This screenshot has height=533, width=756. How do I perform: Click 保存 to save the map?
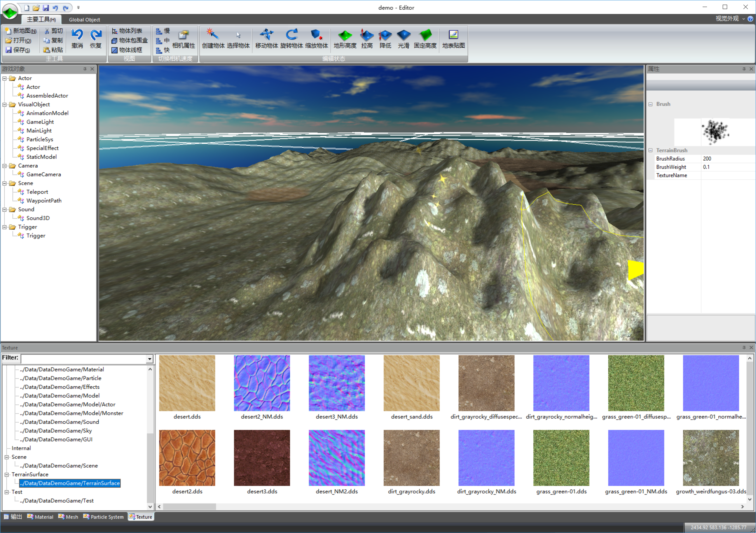(x=18, y=50)
